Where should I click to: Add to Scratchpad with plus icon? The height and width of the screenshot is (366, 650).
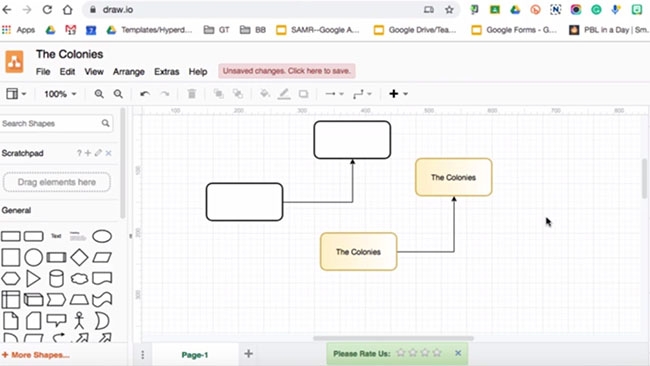pos(88,153)
